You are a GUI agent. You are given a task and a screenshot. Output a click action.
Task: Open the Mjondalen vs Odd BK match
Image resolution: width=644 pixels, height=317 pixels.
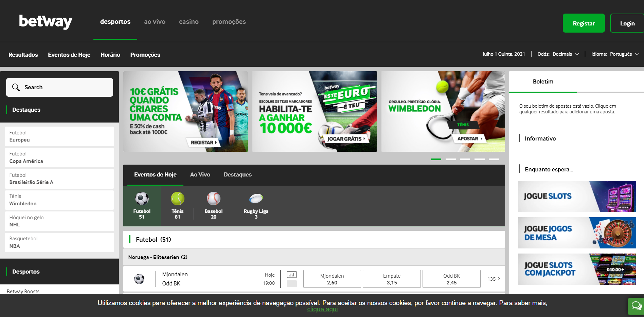pyautogui.click(x=175, y=279)
